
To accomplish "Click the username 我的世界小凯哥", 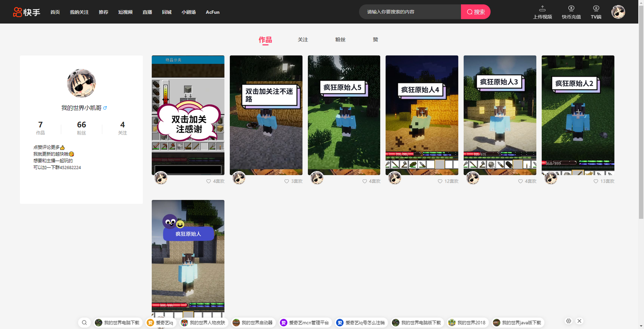I will pyautogui.click(x=81, y=108).
